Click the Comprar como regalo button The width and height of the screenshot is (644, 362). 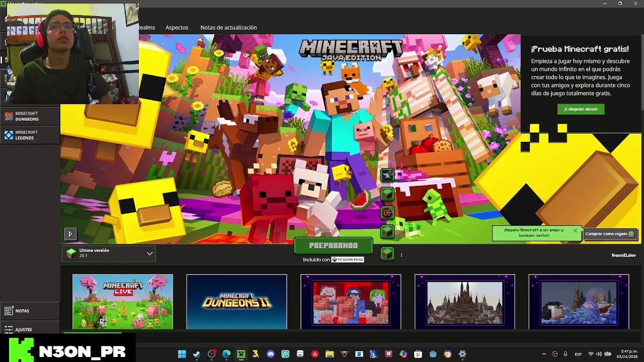point(610,234)
